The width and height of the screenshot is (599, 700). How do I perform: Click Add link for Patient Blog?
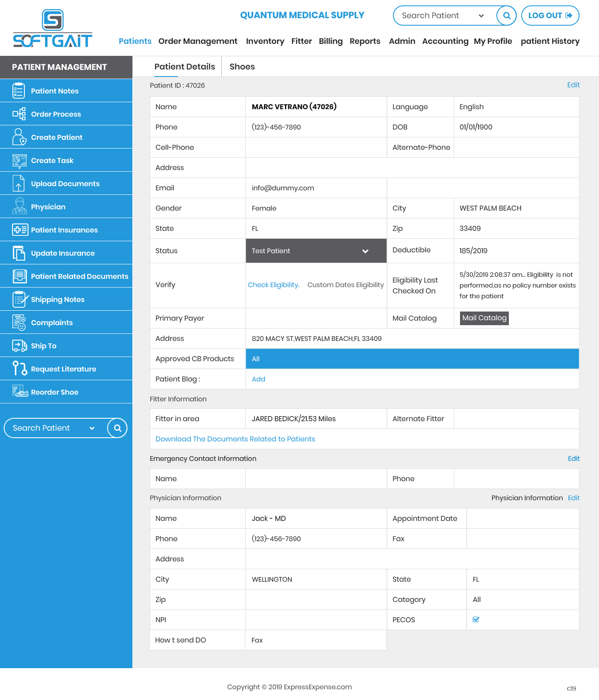pyautogui.click(x=259, y=379)
